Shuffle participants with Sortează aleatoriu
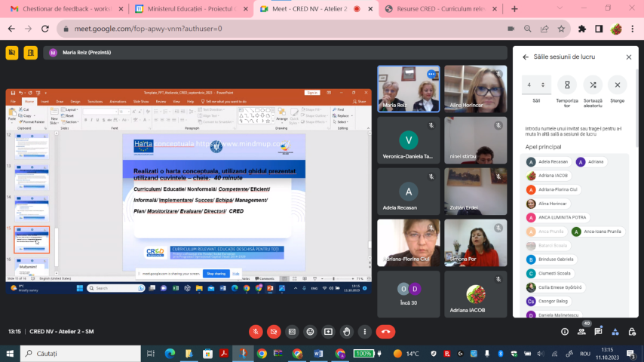The width and height of the screenshot is (644, 362). [593, 85]
